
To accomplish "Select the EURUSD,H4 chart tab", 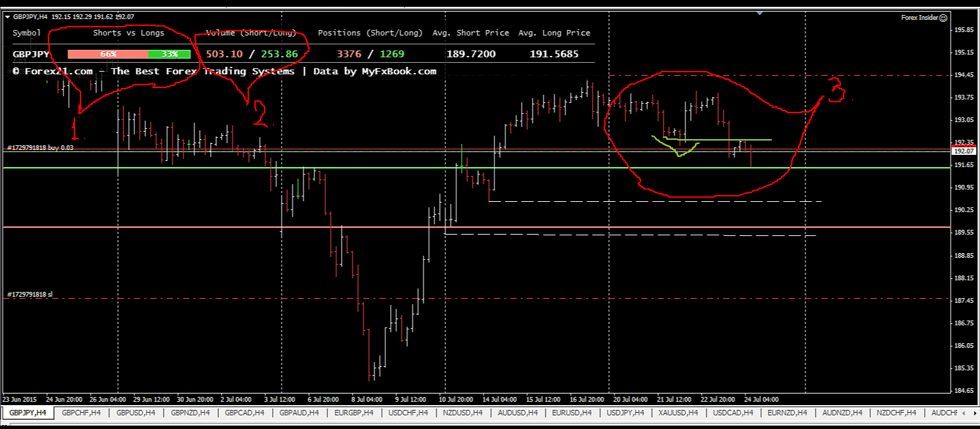I will click(x=572, y=413).
